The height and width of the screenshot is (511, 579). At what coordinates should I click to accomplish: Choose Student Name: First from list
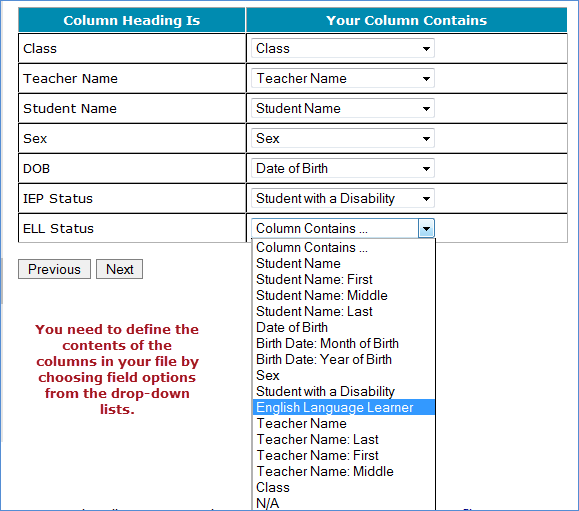point(344,279)
